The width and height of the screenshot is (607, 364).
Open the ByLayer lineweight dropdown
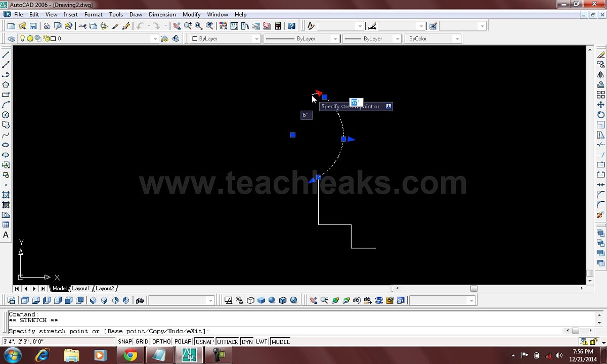coord(398,38)
